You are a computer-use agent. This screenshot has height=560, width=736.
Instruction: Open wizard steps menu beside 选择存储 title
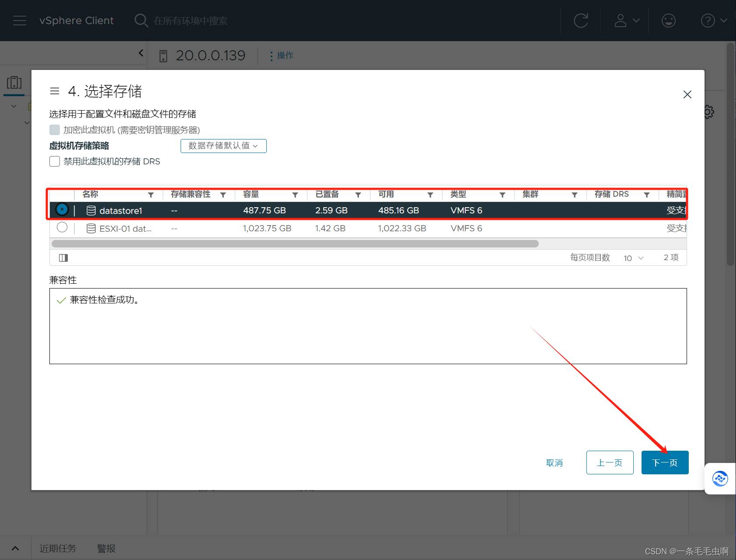coord(55,91)
